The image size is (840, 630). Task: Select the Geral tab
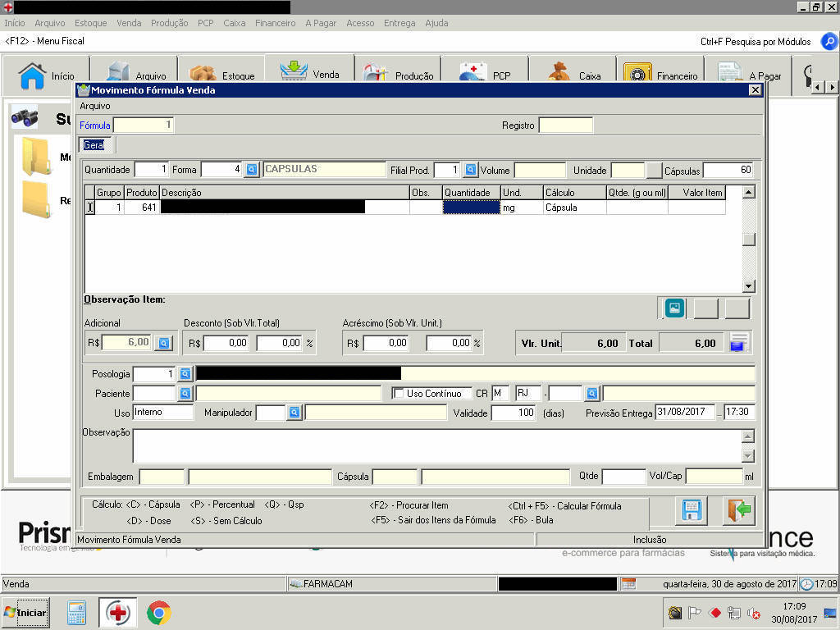coord(94,145)
